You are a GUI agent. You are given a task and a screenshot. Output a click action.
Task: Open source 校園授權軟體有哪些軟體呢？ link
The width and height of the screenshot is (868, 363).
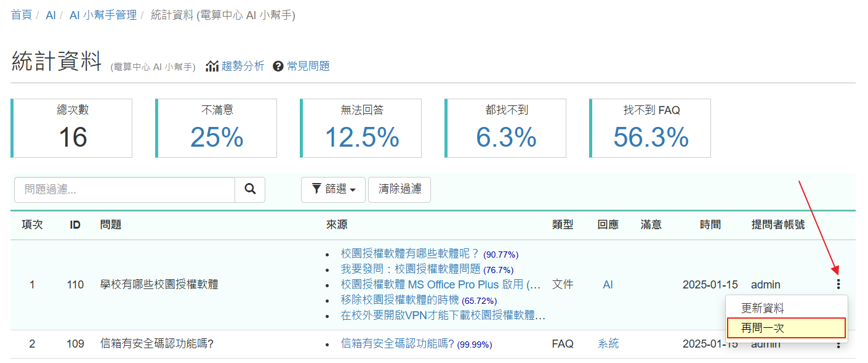[410, 253]
